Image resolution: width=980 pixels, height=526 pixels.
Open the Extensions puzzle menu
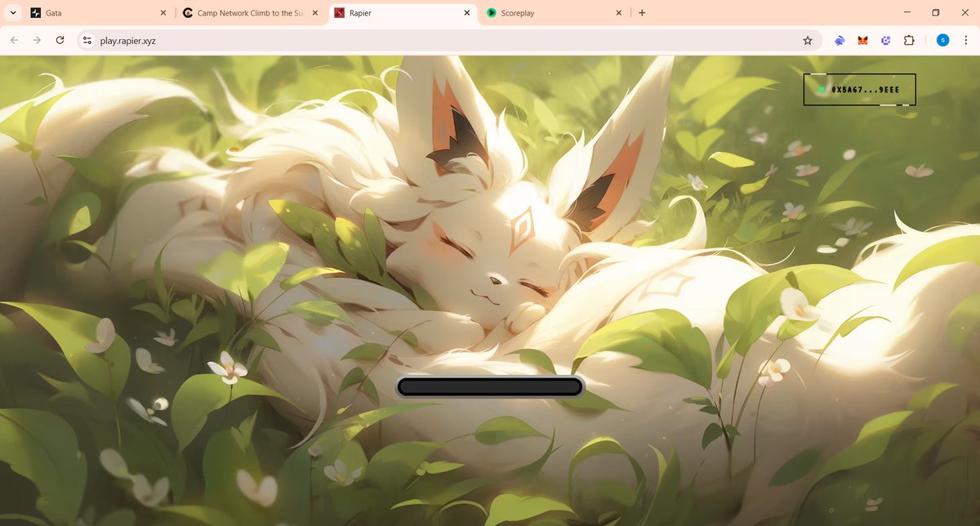908,40
